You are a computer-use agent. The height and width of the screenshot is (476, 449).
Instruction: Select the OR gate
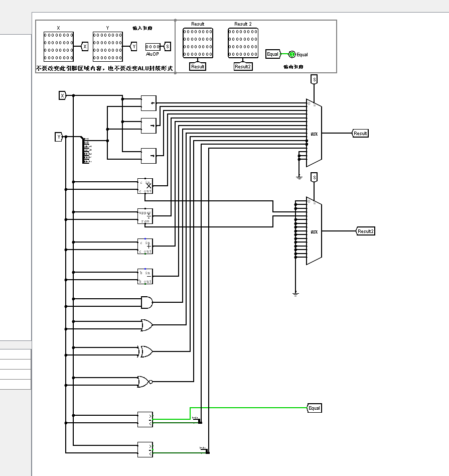147,325
